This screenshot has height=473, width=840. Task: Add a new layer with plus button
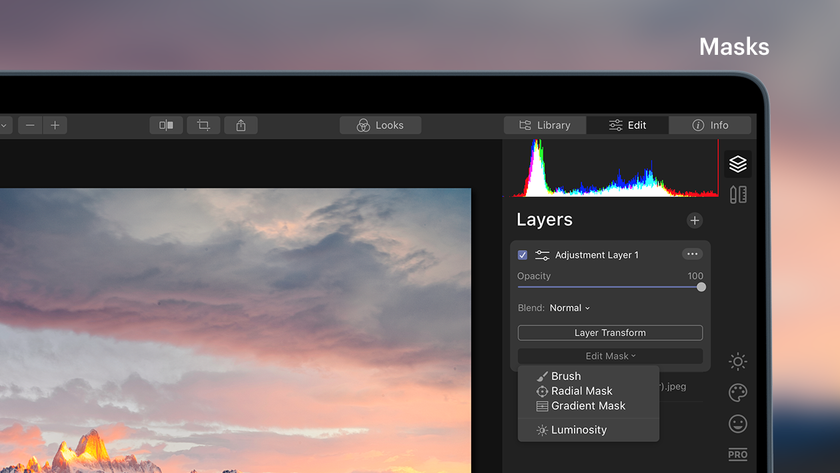click(x=694, y=221)
